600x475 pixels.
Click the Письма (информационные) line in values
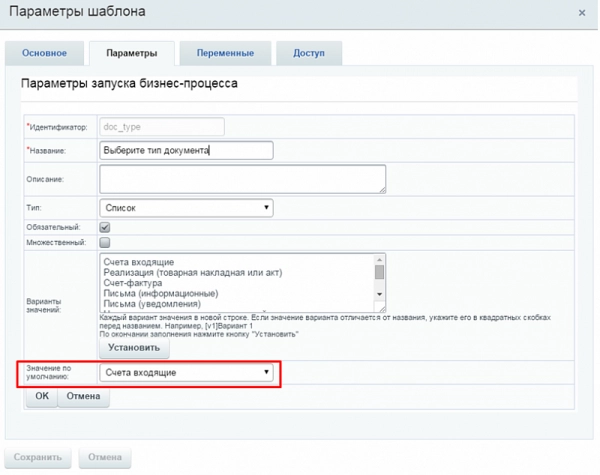pos(160,294)
